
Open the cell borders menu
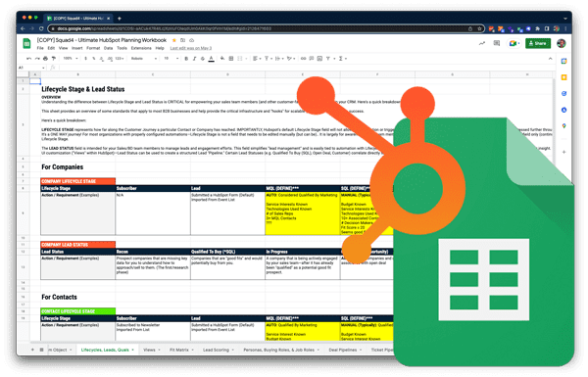(231, 59)
